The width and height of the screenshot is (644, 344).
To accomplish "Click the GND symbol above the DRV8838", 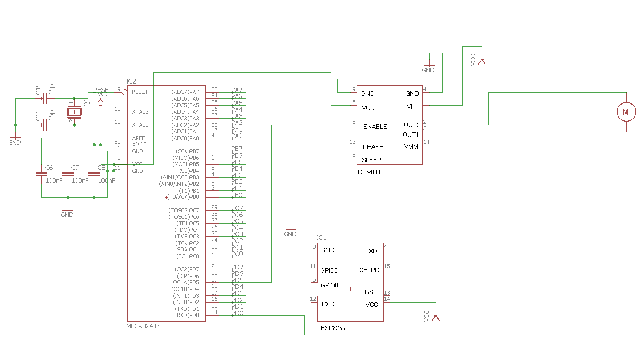I will [x=428, y=68].
